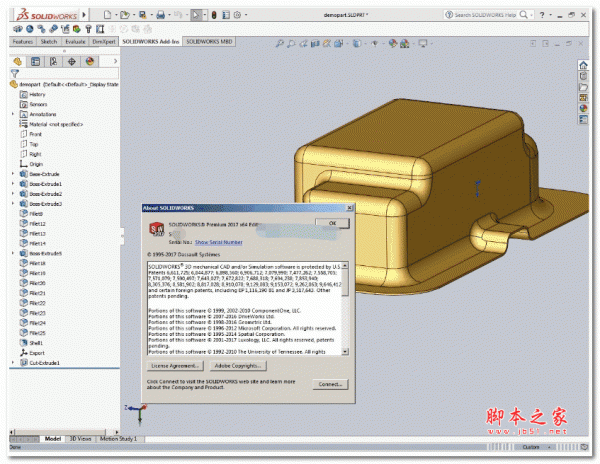
Task: Expand the Boss-Extrude1 feature node
Action: [13, 184]
